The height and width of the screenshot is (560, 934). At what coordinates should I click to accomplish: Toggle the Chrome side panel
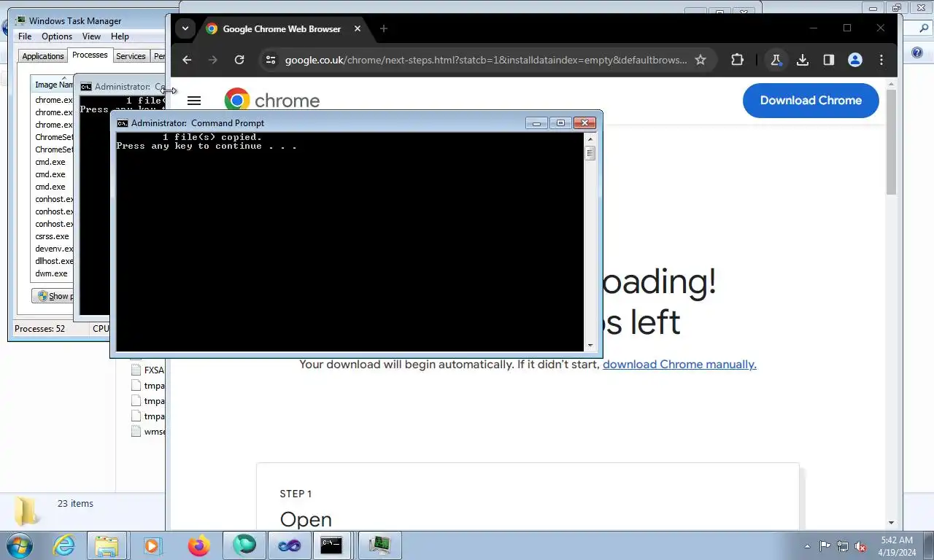click(829, 60)
